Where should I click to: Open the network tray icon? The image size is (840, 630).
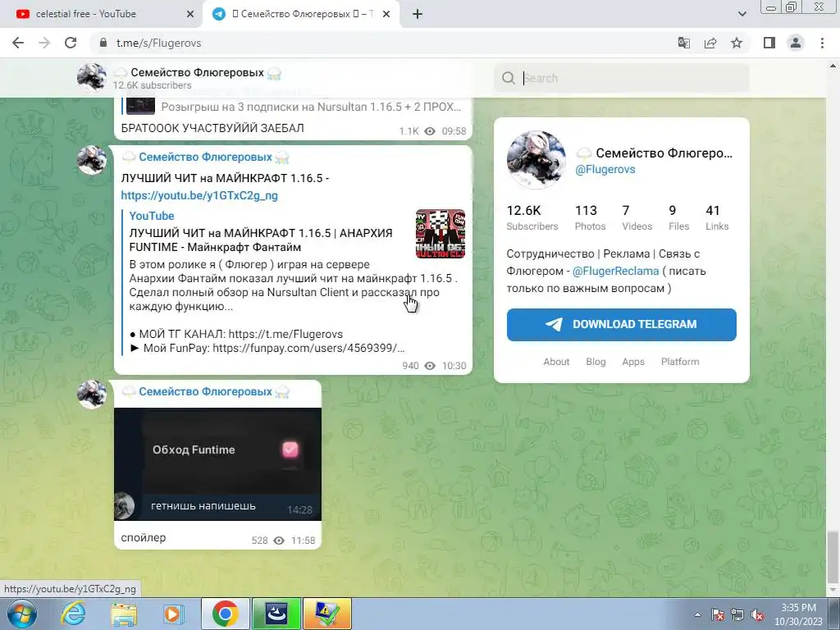(x=737, y=614)
